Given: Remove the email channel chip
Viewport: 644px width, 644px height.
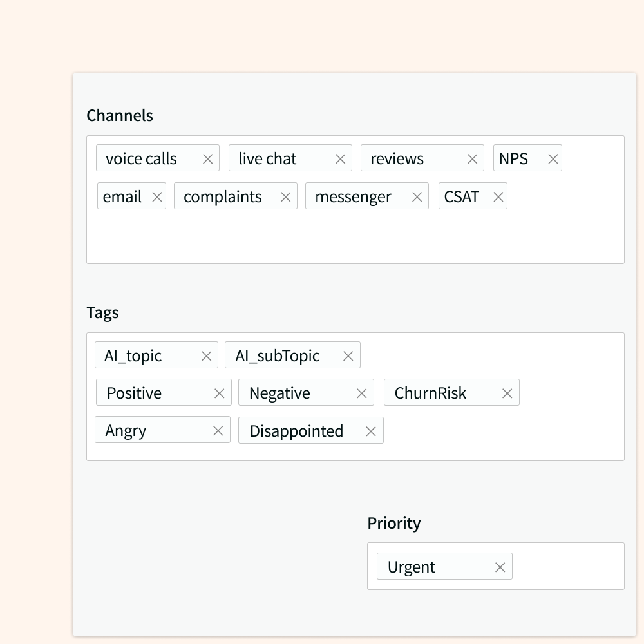Looking at the screenshot, I should pyautogui.click(x=156, y=196).
